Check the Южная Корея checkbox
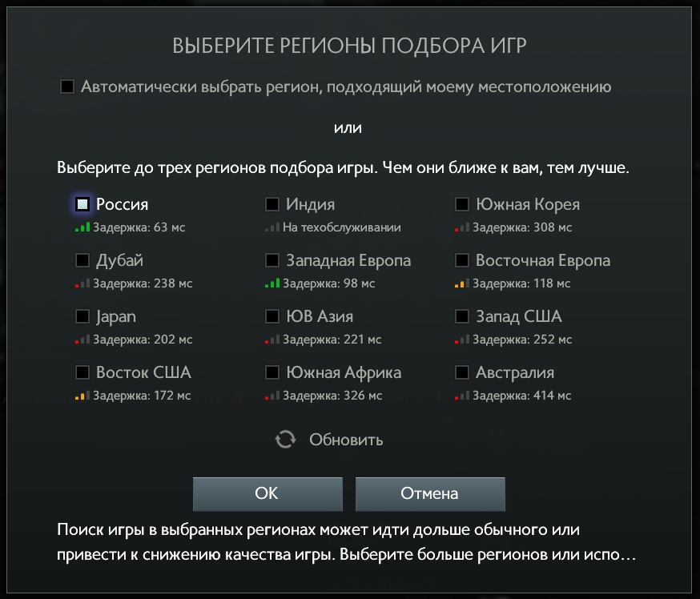Image resolution: width=700 pixels, height=599 pixels. click(462, 204)
